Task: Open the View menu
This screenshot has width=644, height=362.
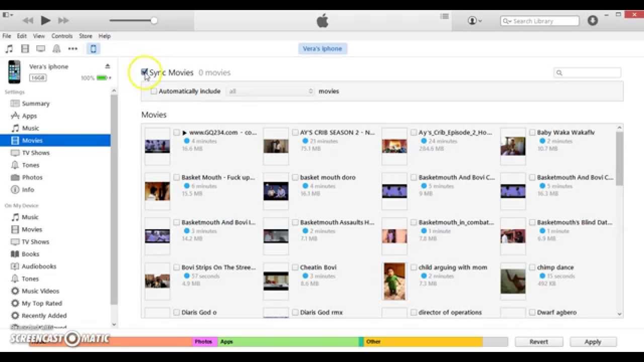Action: tap(39, 36)
